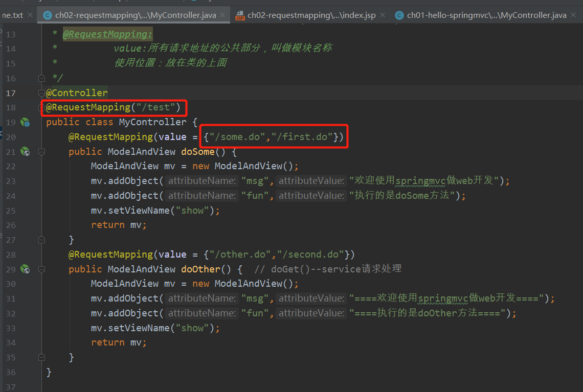Open the Spring bean gutter icon on line 19
This screenshot has height=392, width=583.
[x=25, y=122]
